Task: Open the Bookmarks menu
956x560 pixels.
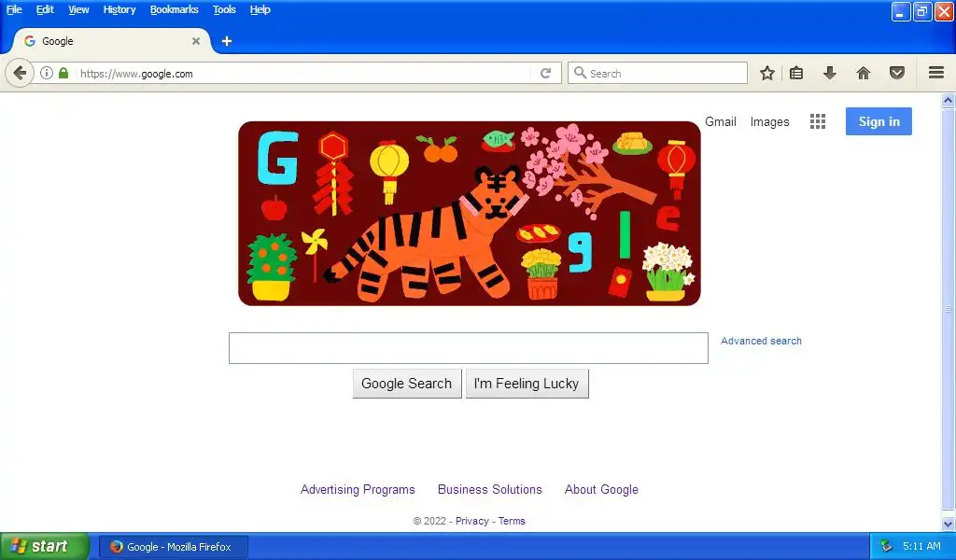Action: 175,9
